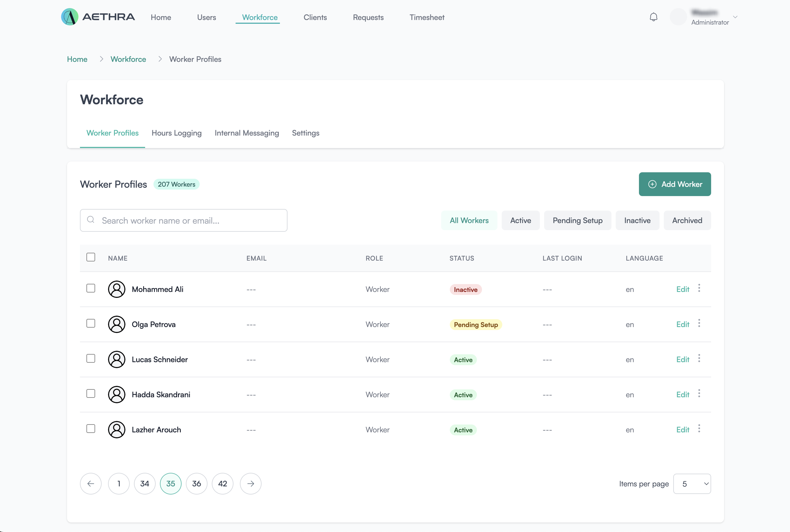Click the Inactive status badge for Mohammed Ali
This screenshot has height=532, width=790.
[466, 289]
